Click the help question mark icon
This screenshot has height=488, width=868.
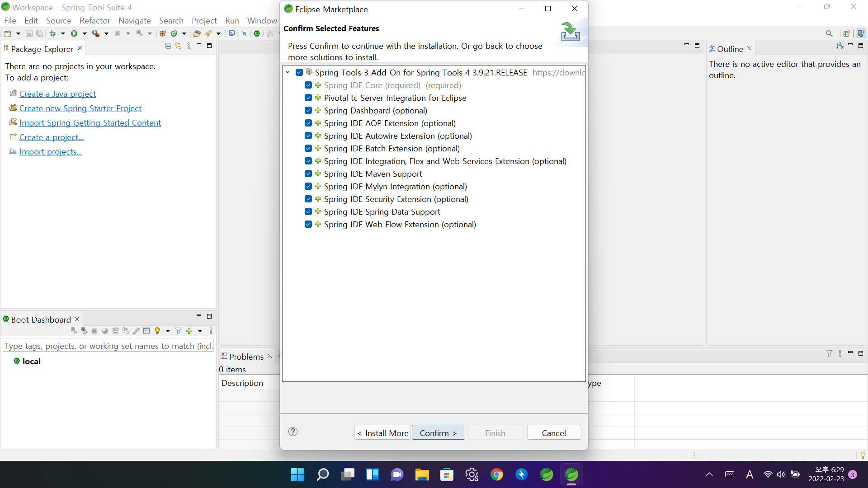click(x=293, y=432)
